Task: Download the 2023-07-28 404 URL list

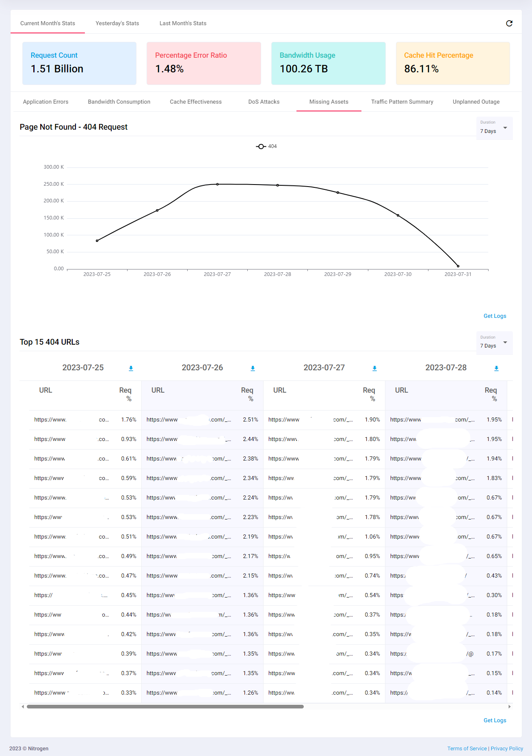Action: point(496,368)
